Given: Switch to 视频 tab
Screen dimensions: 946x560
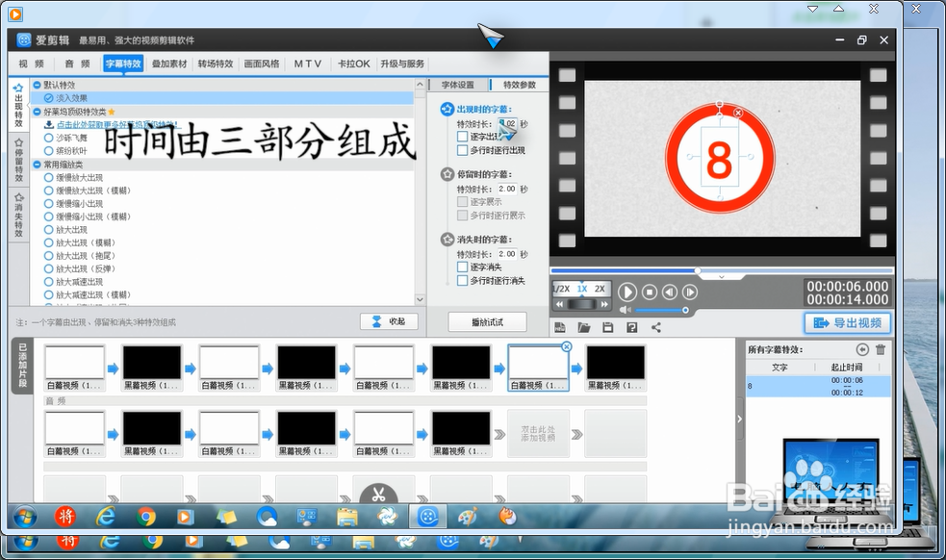Looking at the screenshot, I should 32,64.
